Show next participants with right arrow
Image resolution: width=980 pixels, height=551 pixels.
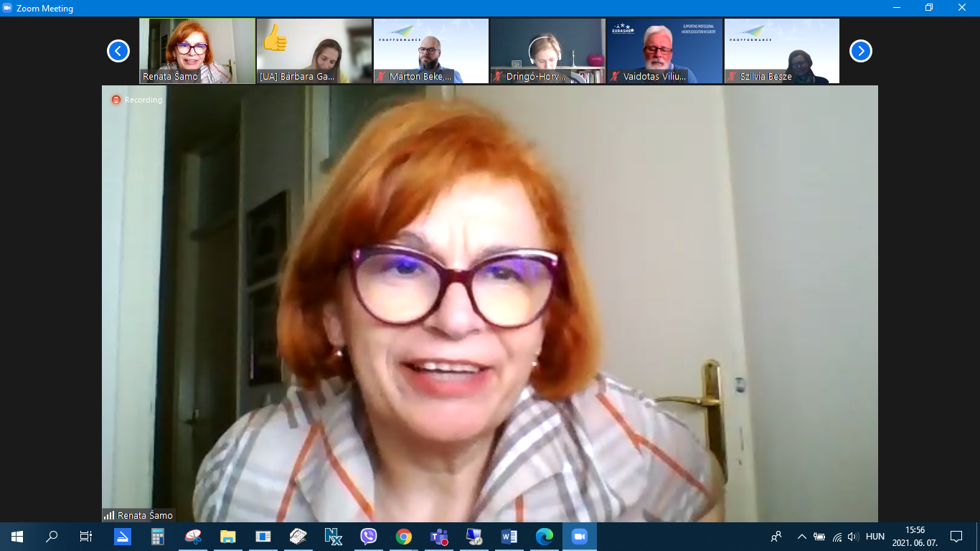pos(860,51)
